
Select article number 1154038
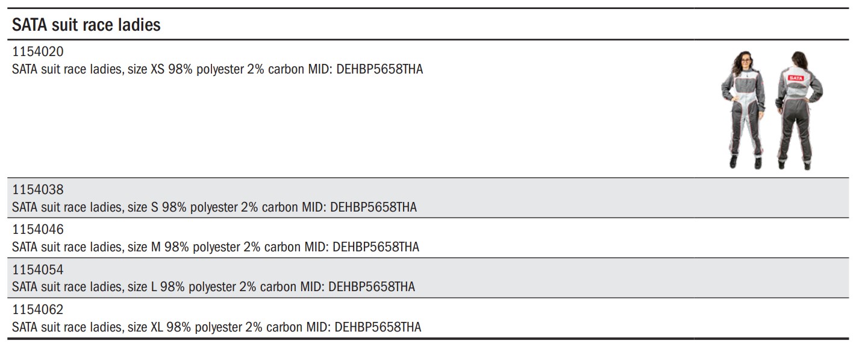coord(37,190)
